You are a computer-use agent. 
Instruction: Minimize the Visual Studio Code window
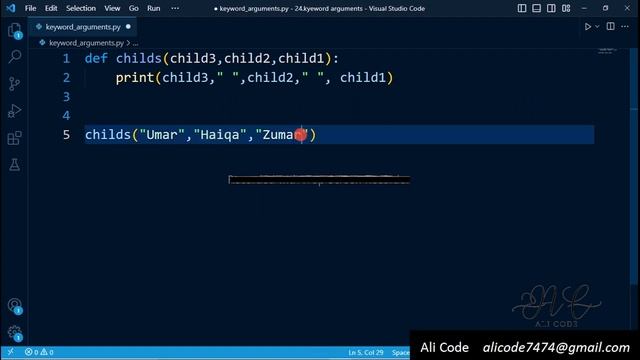(584, 8)
